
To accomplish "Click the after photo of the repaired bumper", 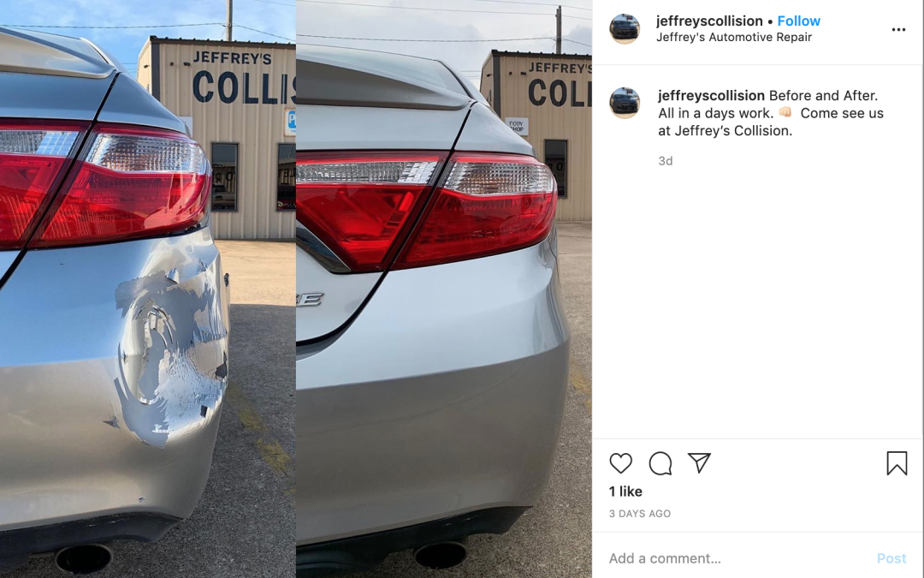I will pyautogui.click(x=444, y=289).
